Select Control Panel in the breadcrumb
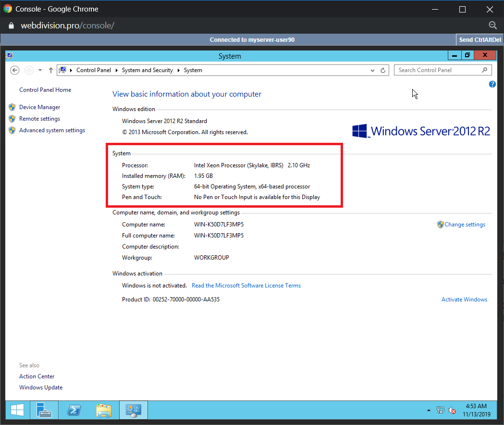Viewport: 504px width, 425px height. pos(93,70)
